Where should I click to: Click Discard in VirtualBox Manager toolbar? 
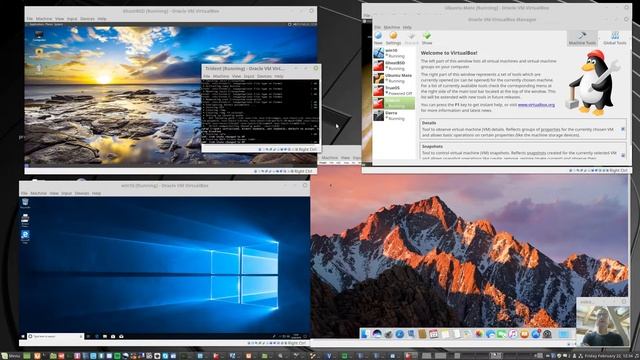411,38
